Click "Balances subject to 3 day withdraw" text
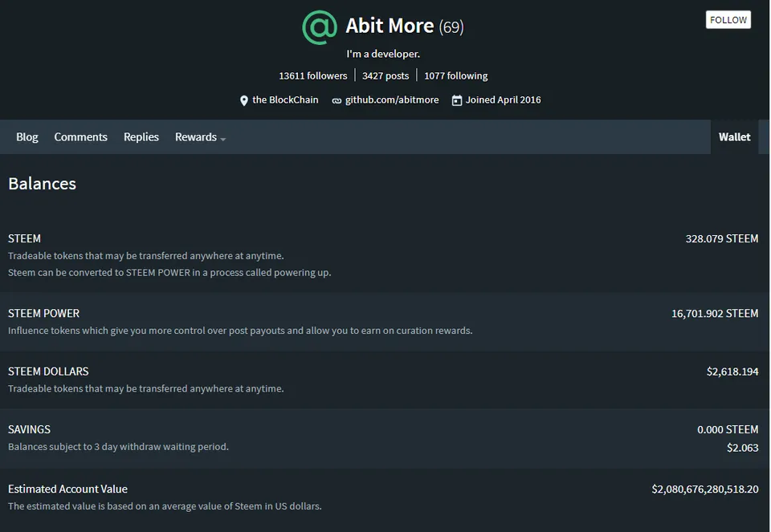Image resolution: width=771 pixels, height=532 pixels. pos(119,447)
